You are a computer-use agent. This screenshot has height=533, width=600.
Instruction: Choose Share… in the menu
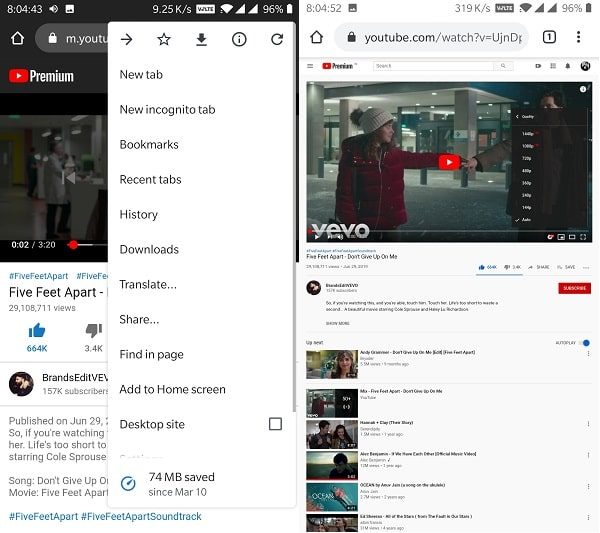pos(202,319)
